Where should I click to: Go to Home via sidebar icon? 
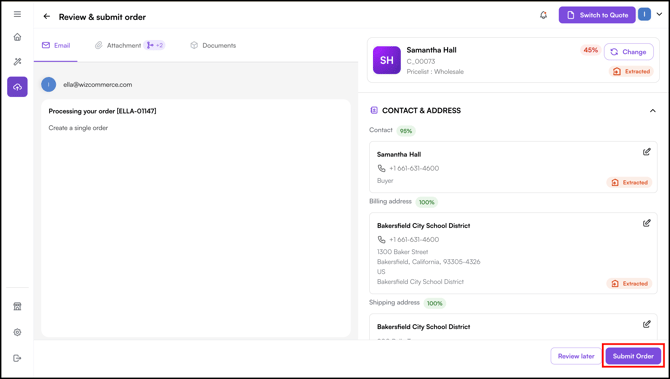[17, 37]
